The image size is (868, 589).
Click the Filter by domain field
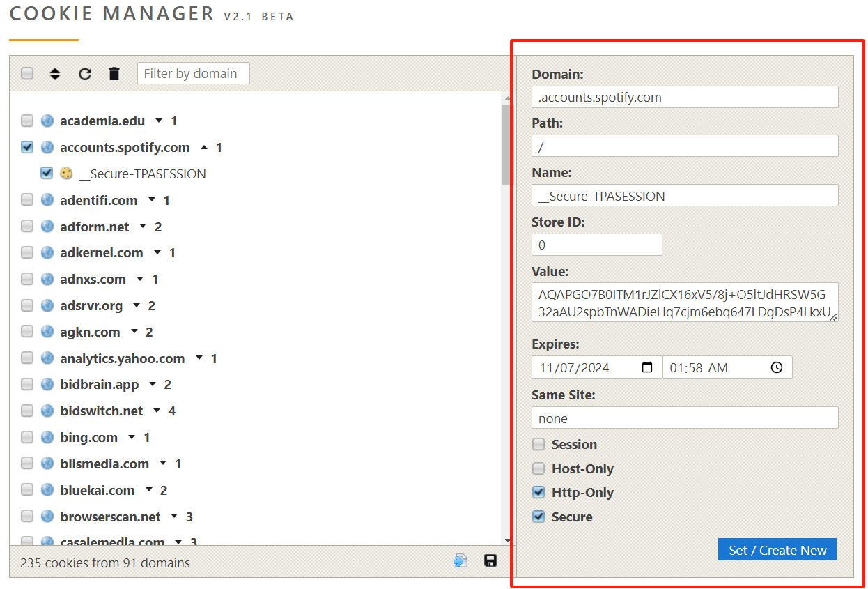(193, 72)
